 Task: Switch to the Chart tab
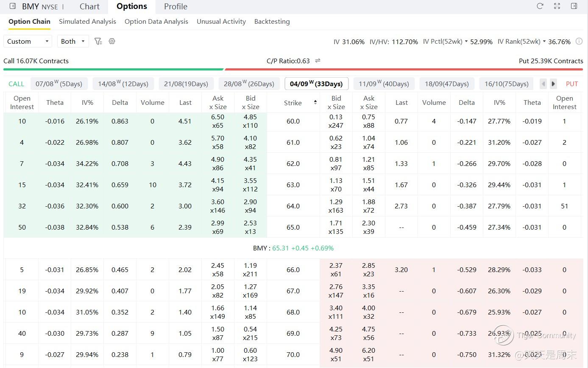pyautogui.click(x=89, y=6)
